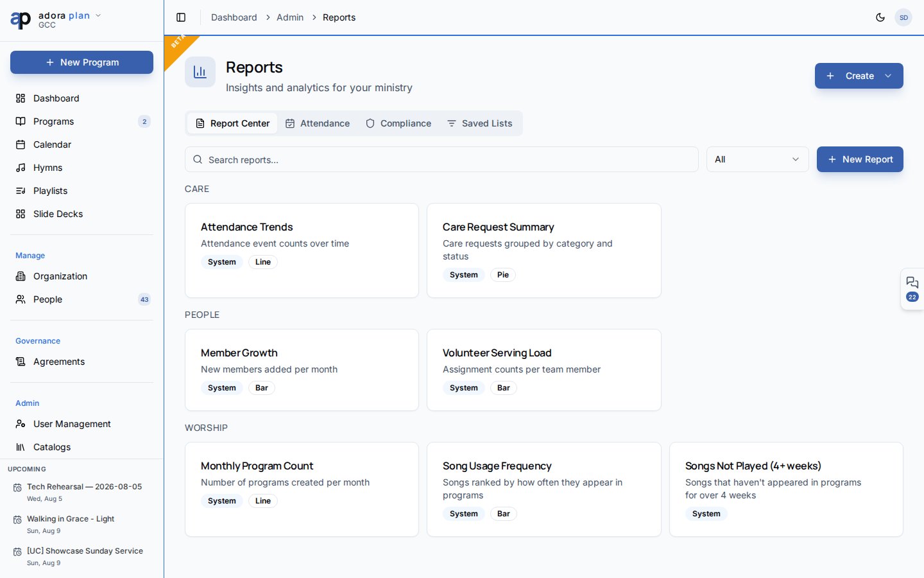924x578 pixels.
Task: Open the Tech Rehearsal upcoming program
Action: [81, 492]
